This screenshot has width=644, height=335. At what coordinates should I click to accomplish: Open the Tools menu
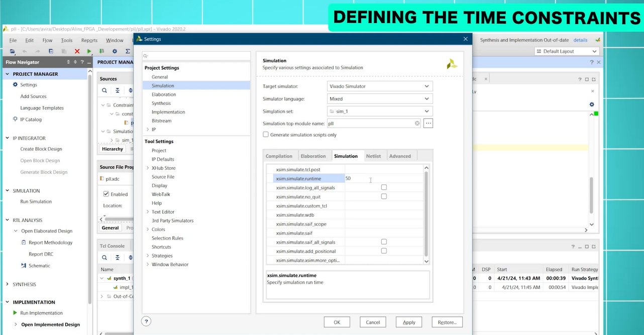coord(66,40)
